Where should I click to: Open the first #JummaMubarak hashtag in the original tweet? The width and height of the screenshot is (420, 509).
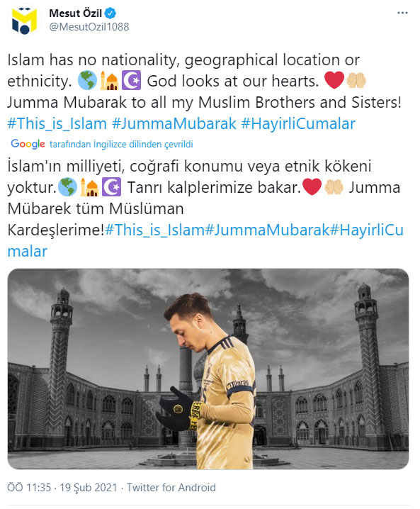[174, 123]
